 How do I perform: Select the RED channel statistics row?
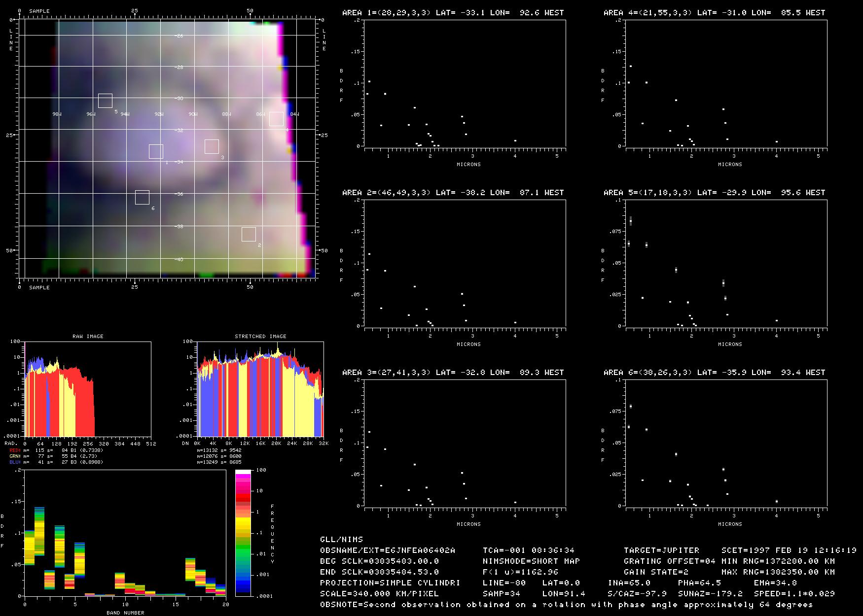(57, 450)
